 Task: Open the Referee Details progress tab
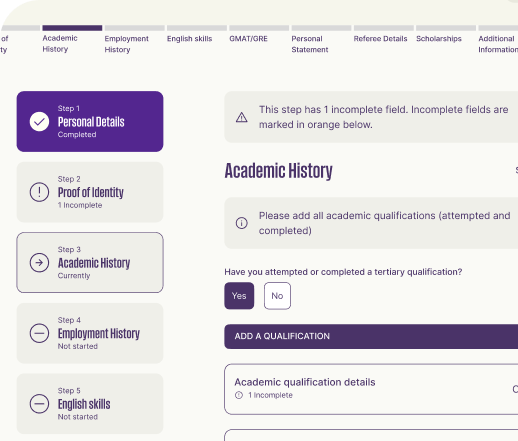coord(380,39)
